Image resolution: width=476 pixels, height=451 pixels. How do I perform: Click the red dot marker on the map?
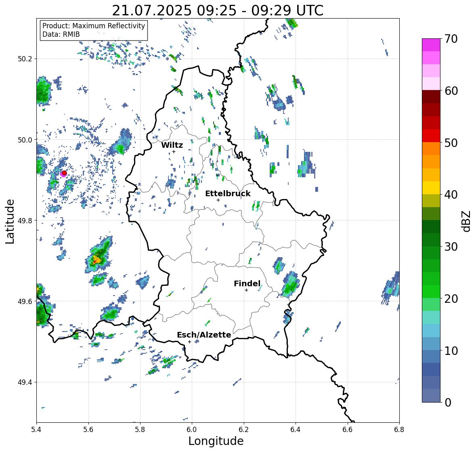point(64,173)
